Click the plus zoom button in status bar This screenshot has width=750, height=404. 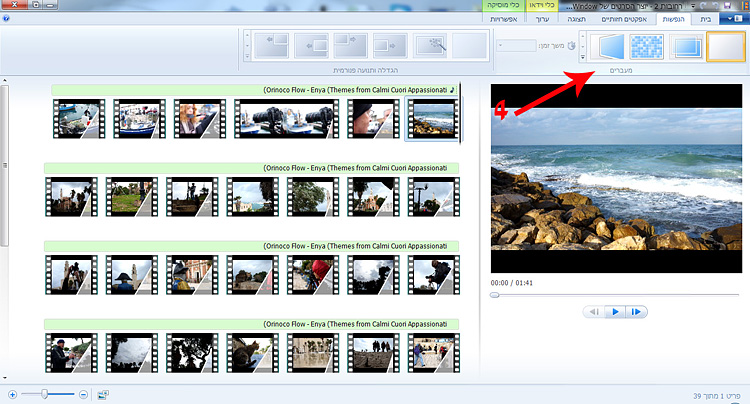click(x=12, y=394)
